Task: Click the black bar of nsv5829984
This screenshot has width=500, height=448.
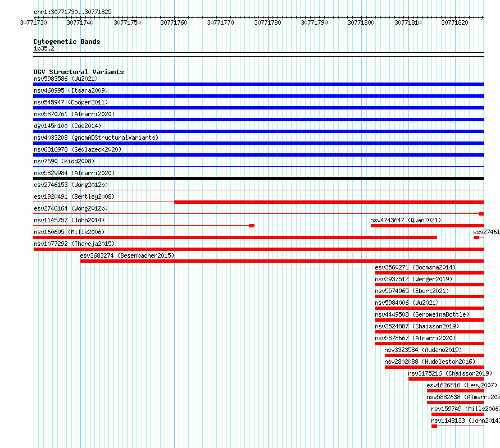Action: tap(258, 179)
